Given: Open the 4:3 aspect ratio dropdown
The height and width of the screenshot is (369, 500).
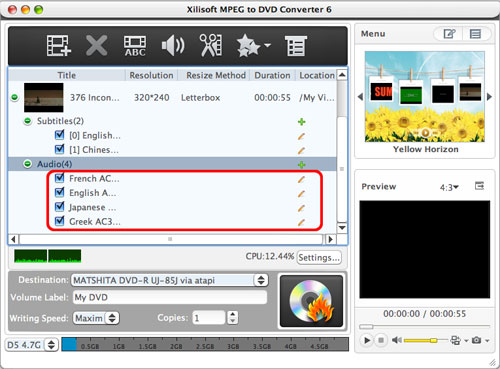Looking at the screenshot, I should pyautogui.click(x=449, y=187).
